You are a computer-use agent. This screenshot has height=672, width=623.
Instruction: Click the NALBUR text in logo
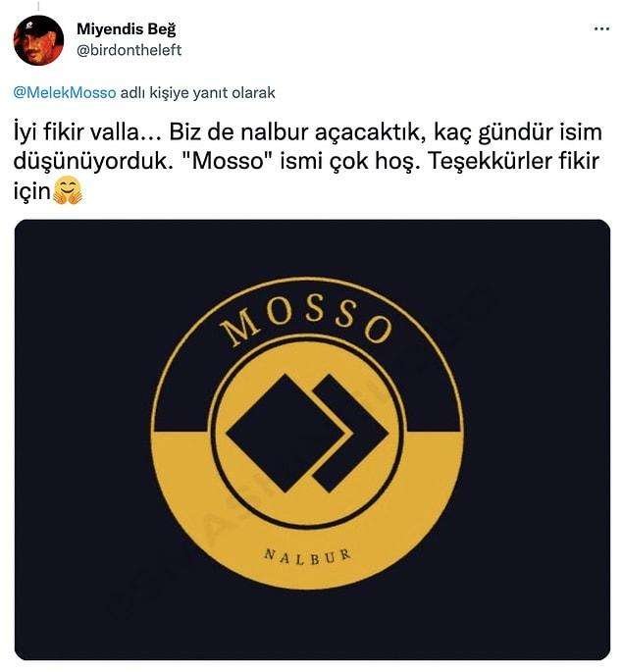(x=308, y=556)
